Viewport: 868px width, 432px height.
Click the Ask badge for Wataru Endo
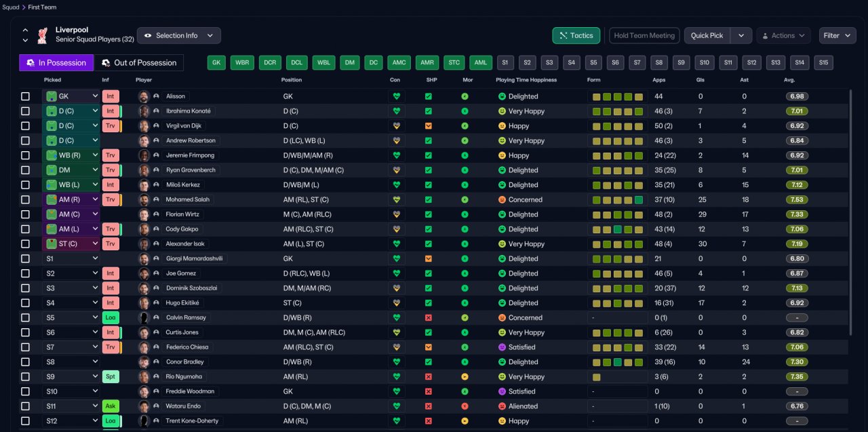[x=111, y=406]
